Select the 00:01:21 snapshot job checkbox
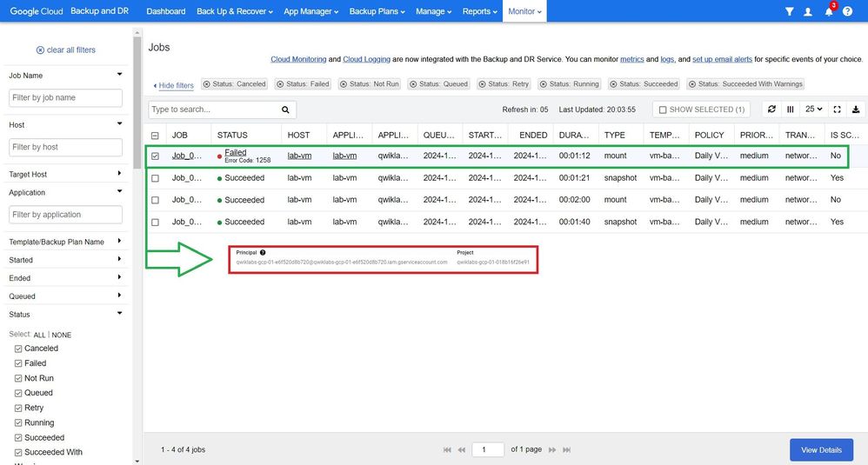 click(x=155, y=178)
